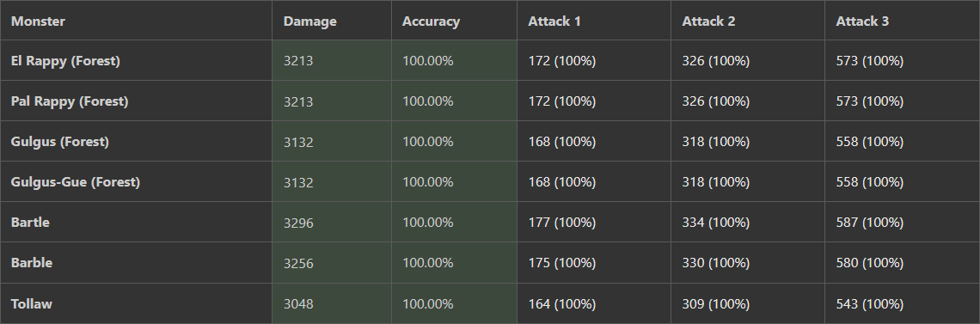Image resolution: width=980 pixels, height=324 pixels.
Task: Click Tollaw's Attack 1 value 164 (100%)
Action: point(562,304)
